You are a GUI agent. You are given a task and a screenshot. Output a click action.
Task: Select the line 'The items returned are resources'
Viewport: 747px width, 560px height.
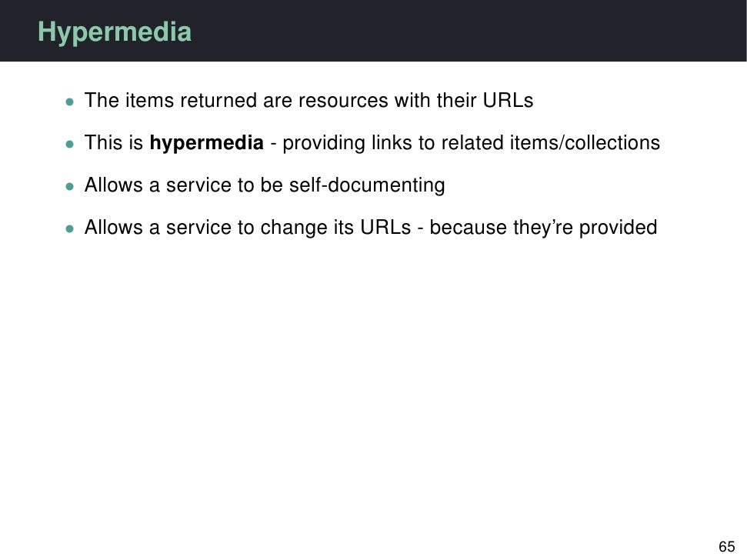click(x=308, y=101)
